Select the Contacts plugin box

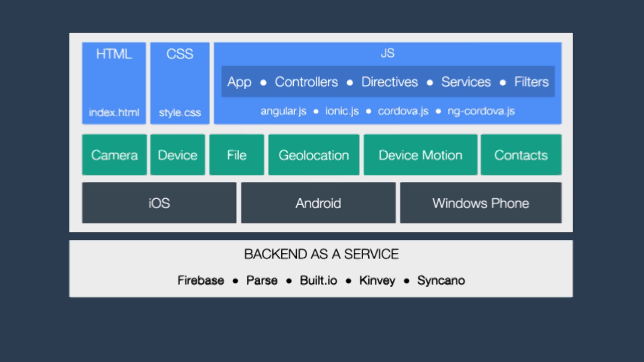(x=521, y=155)
